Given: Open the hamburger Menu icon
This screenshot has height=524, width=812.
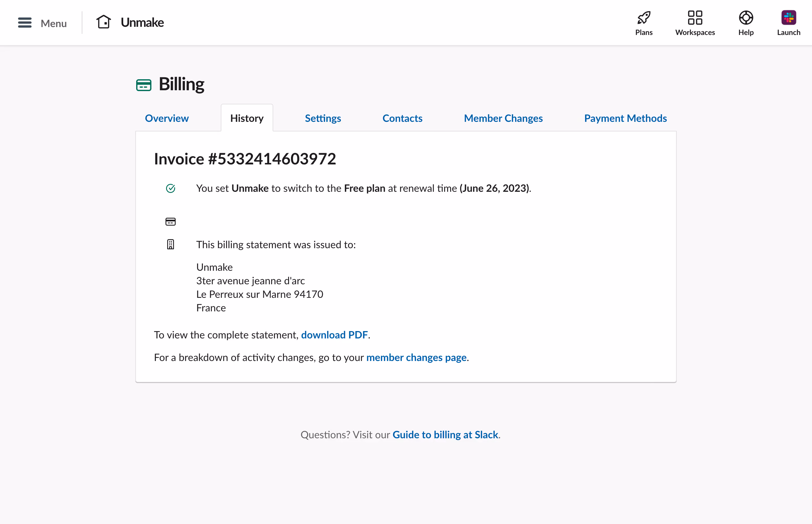Looking at the screenshot, I should [25, 23].
